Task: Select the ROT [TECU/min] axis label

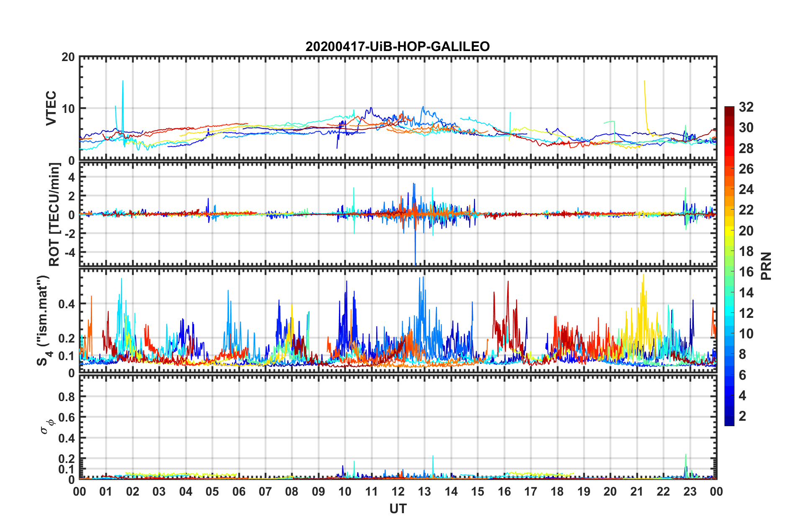Action: [54, 215]
